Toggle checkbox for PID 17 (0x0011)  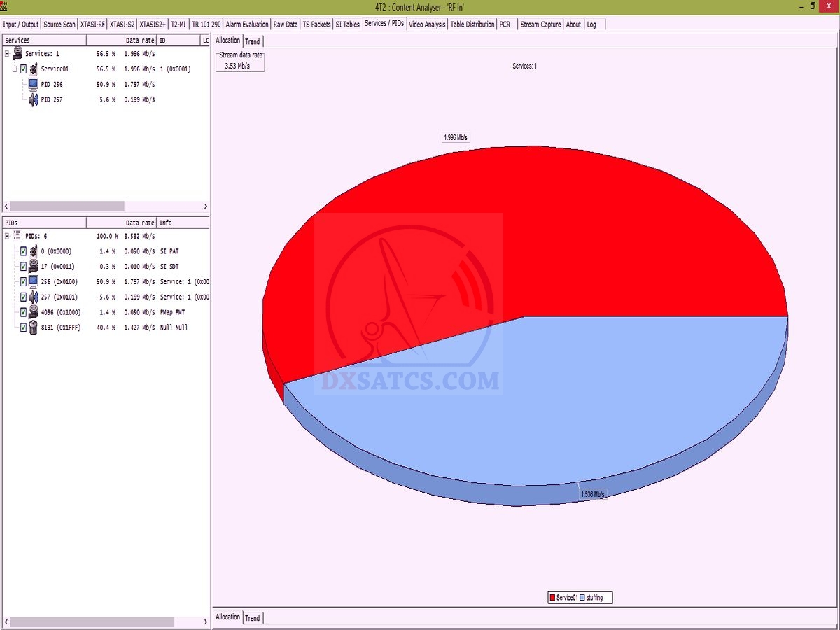tap(23, 267)
